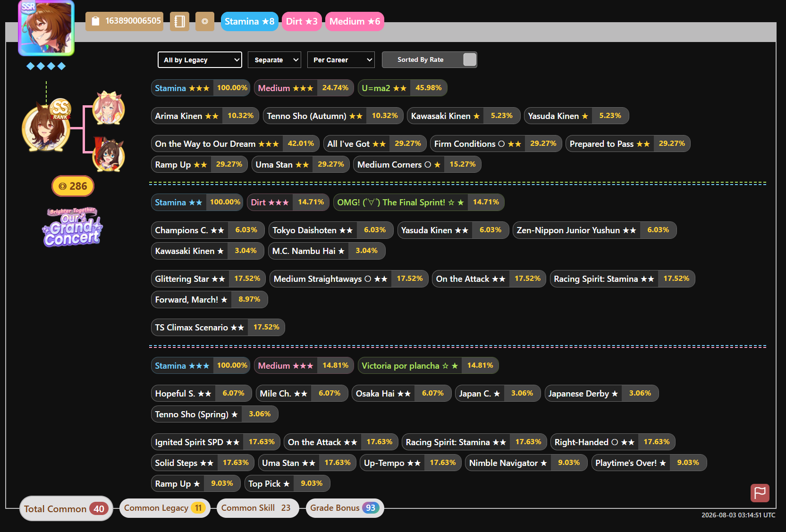Click the Champions C. ★★ chip

click(208, 230)
